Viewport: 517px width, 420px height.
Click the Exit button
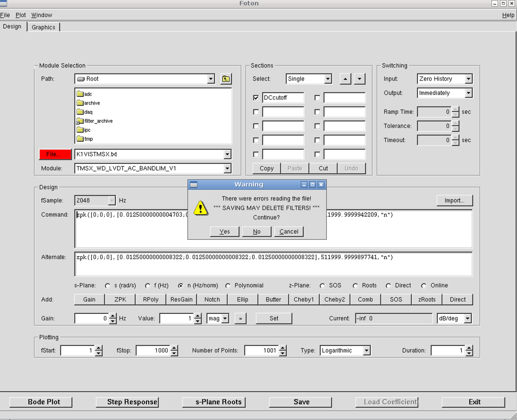coord(474,402)
